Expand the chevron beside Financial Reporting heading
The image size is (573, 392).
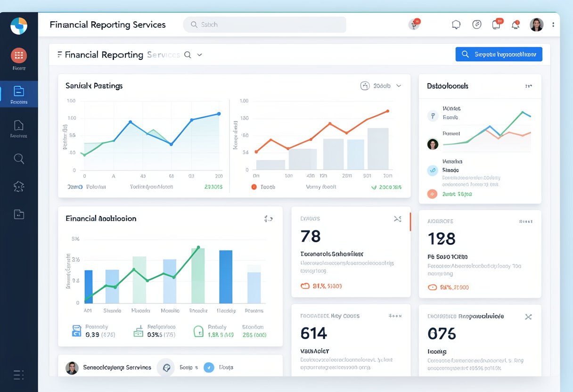199,55
